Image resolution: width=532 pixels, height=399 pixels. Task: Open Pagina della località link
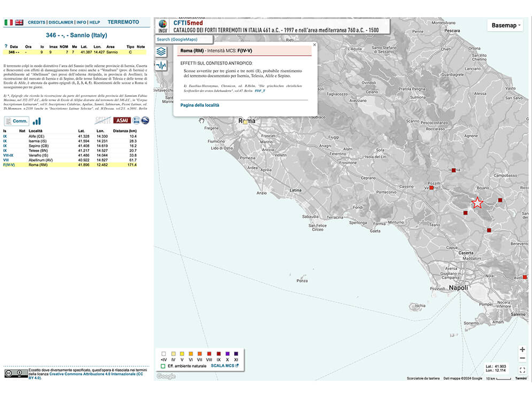tap(199, 105)
